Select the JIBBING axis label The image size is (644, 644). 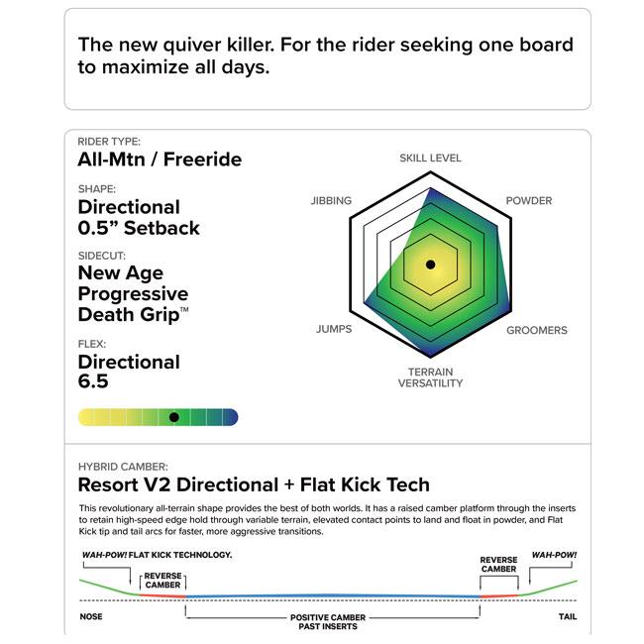tap(331, 201)
